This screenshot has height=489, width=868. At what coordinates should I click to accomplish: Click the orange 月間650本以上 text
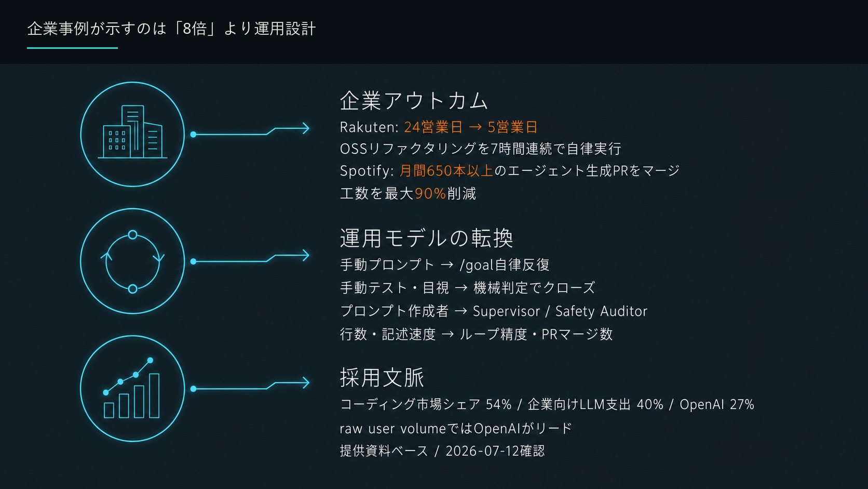(446, 170)
